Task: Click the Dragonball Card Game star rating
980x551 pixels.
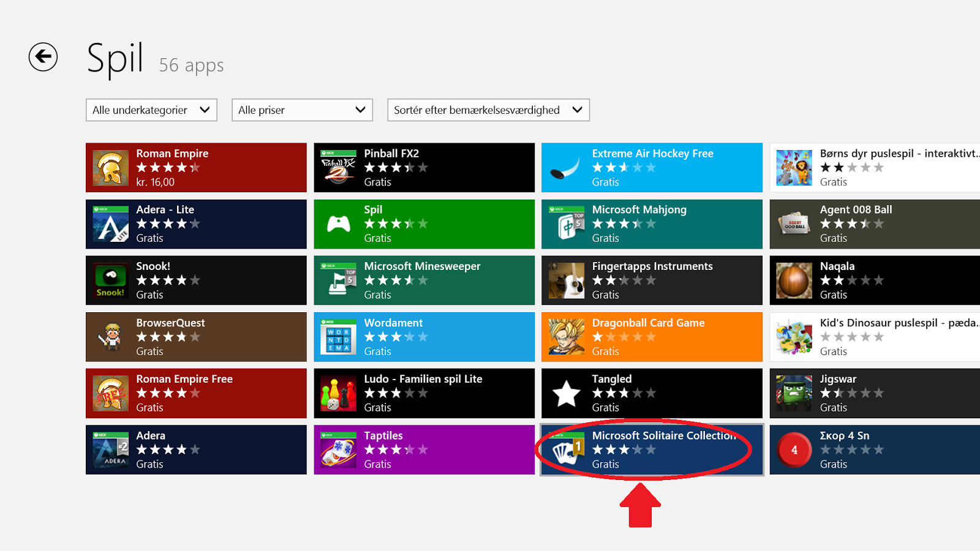Action: tap(624, 337)
